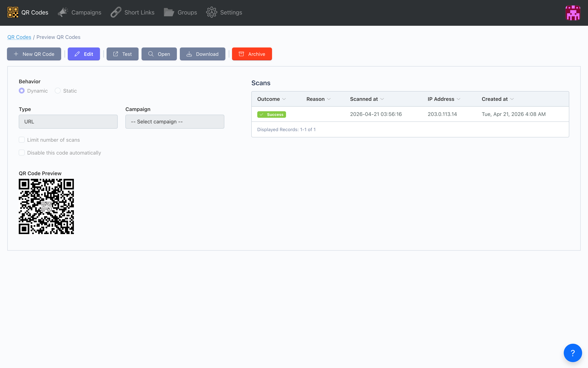The image size is (588, 368).
Task: Check Disable this code automatically
Action: (x=22, y=153)
